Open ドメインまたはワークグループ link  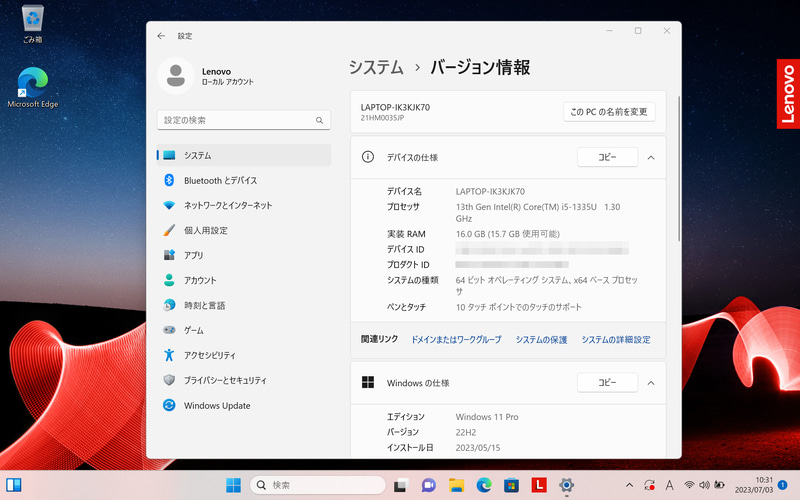456,340
